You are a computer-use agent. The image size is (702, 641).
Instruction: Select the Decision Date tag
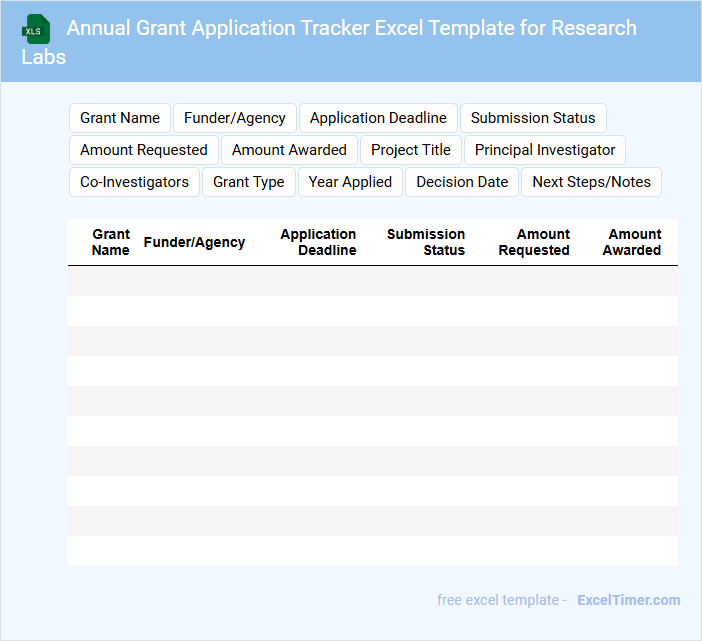click(462, 182)
